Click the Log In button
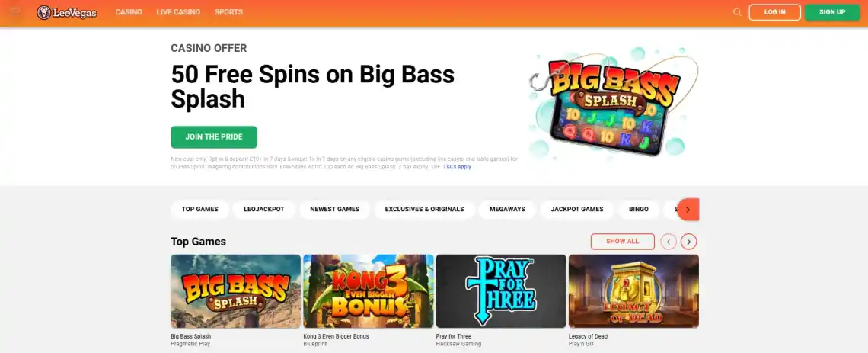The width and height of the screenshot is (868, 353). (x=774, y=12)
